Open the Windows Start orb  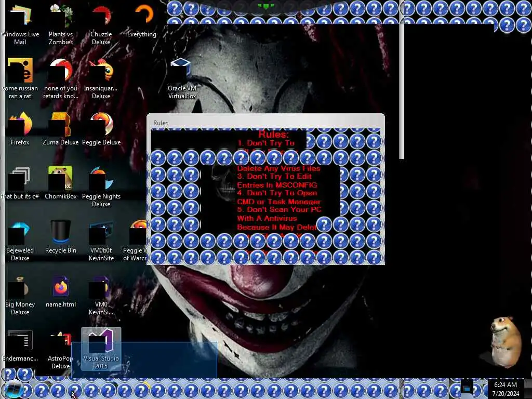pos(13,390)
